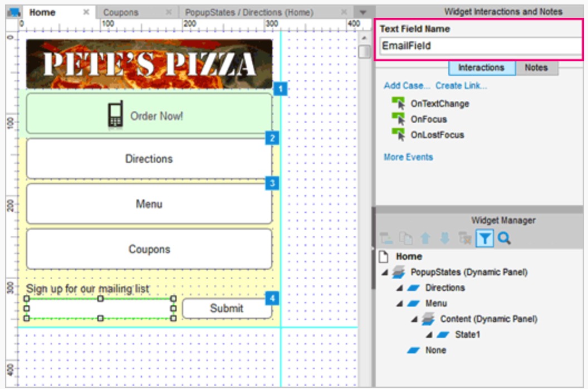
Task: Close the Home tab
Action: pyautogui.click(x=86, y=12)
